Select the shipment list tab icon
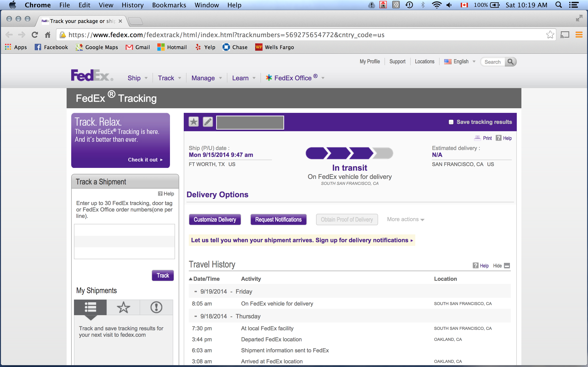The width and height of the screenshot is (588, 367). pyautogui.click(x=90, y=307)
